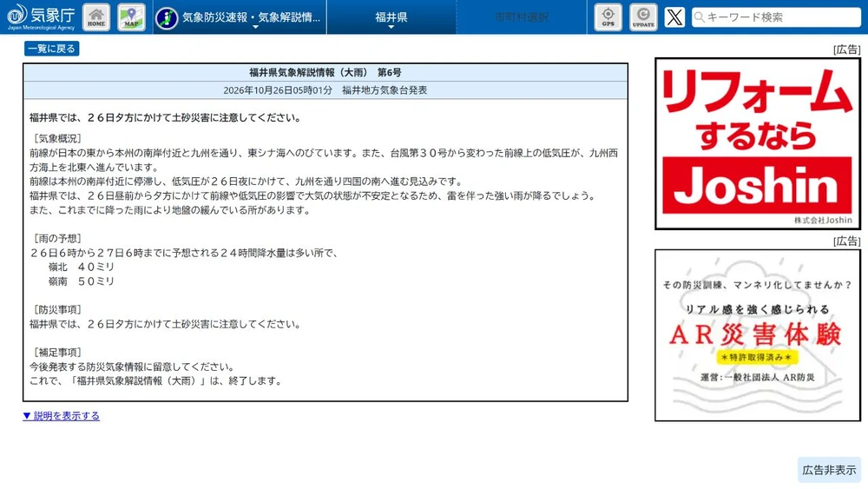This screenshot has height=489, width=868.
Task: Open the JMA logo homepage link
Action: [x=41, y=17]
